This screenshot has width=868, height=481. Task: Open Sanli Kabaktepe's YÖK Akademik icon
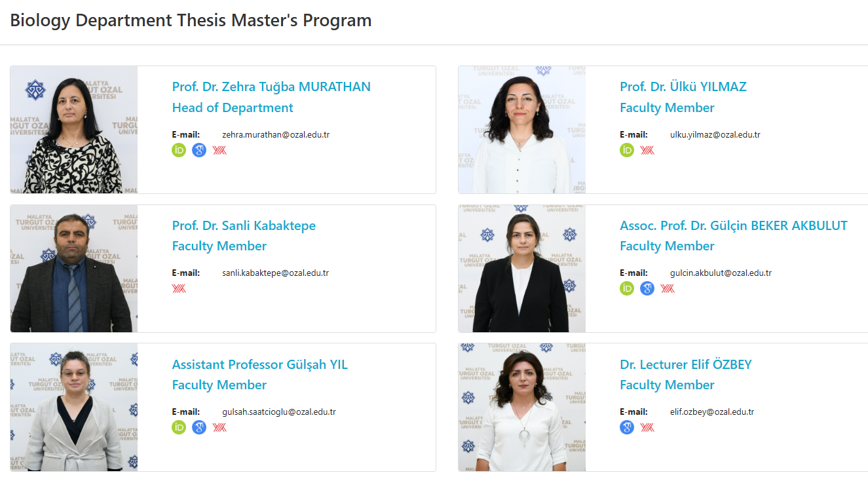[x=179, y=288]
